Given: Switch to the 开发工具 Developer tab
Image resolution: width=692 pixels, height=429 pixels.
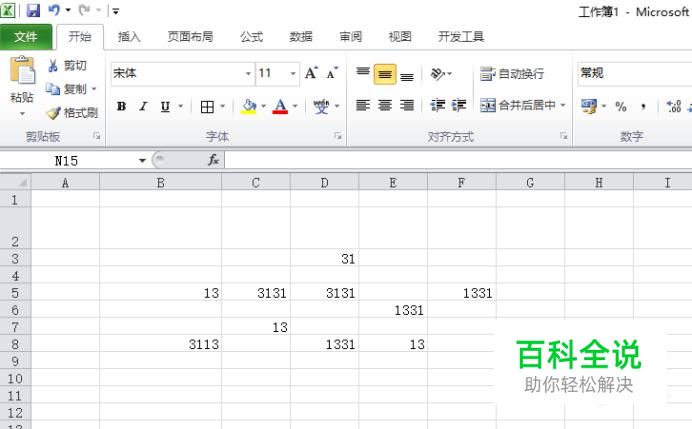Looking at the screenshot, I should (461, 37).
